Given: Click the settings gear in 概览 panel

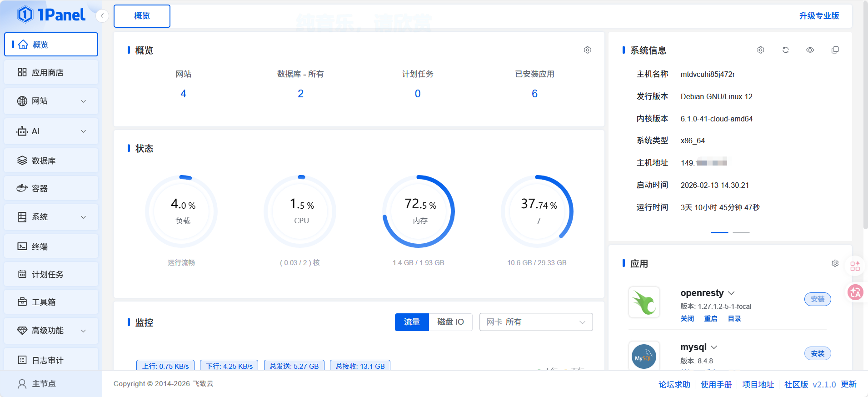Looking at the screenshot, I should coord(587,50).
